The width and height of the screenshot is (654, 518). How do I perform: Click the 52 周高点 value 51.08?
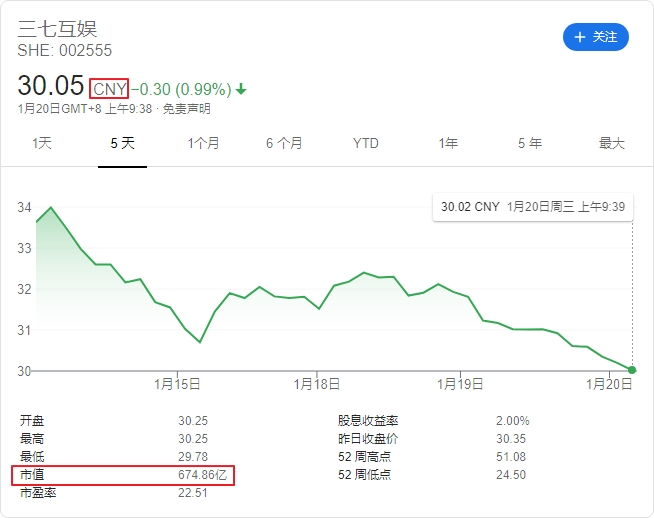[x=511, y=457]
